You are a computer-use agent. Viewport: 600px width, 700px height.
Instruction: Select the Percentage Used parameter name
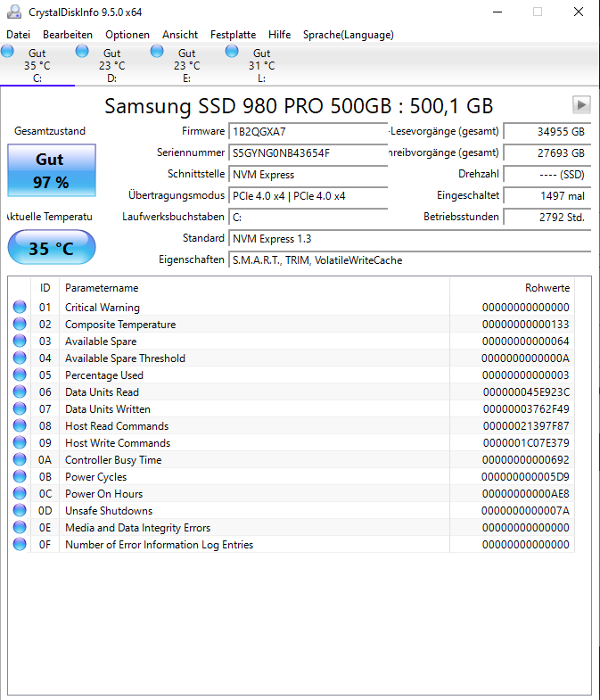(x=104, y=375)
